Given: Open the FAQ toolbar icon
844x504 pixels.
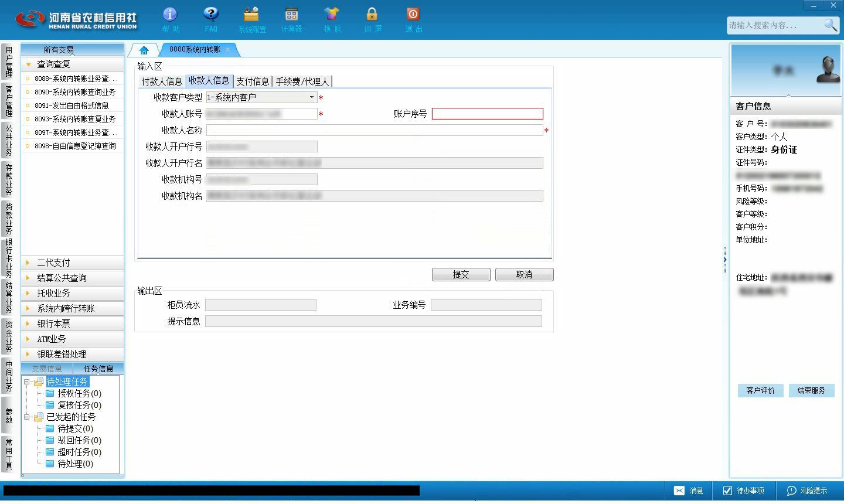Looking at the screenshot, I should point(211,20).
